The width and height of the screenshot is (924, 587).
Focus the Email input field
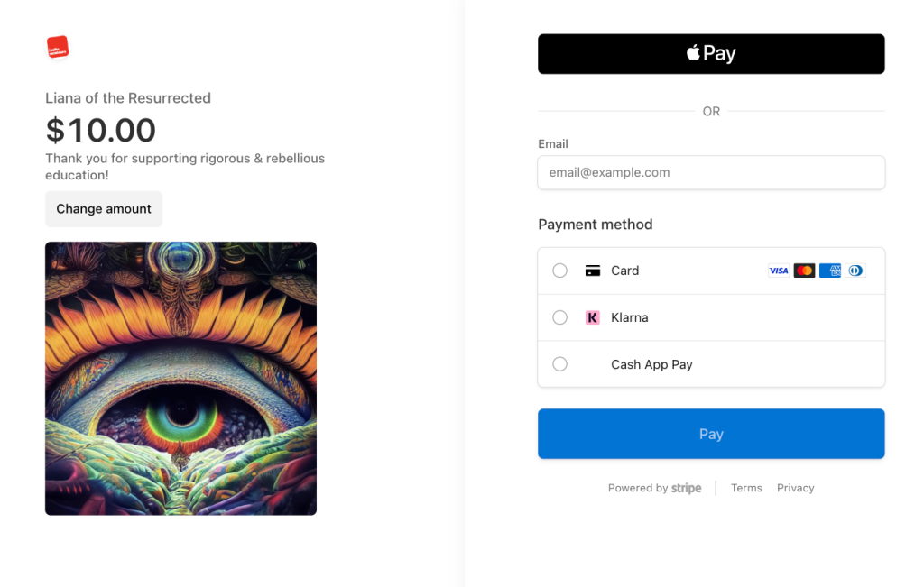pyautogui.click(x=711, y=172)
